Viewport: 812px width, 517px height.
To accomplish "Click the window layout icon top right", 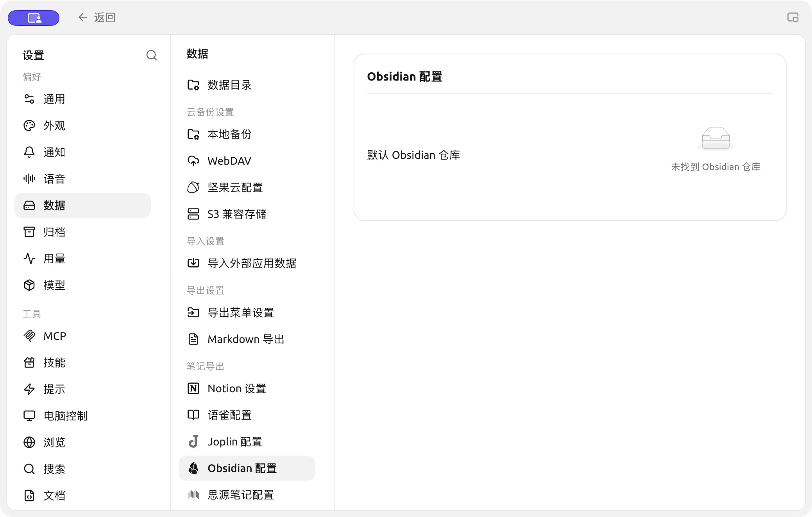I will tap(793, 17).
